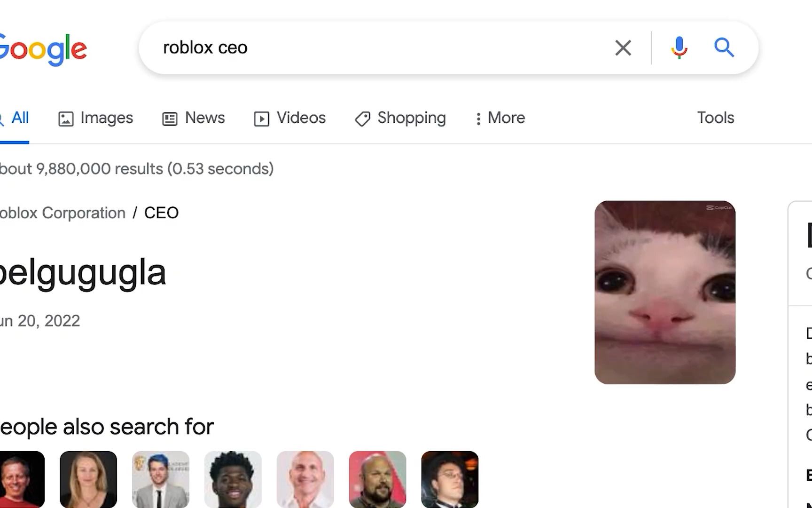Select the blue-haired man's photo thumbnail
Viewport: 812px width, 508px height.
point(161,479)
